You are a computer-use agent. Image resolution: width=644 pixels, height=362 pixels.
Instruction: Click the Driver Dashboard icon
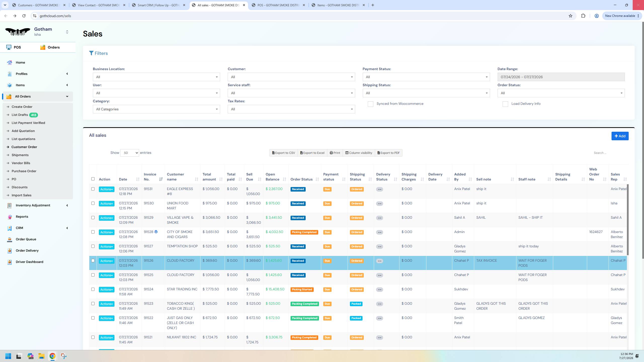click(10, 262)
